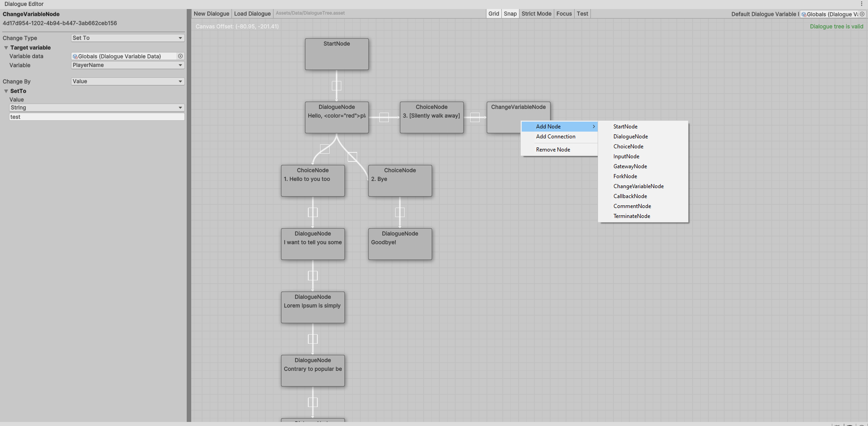This screenshot has width=868, height=426.
Task: Choose GatewayNode from the Add Node submenu
Action: pyautogui.click(x=630, y=166)
